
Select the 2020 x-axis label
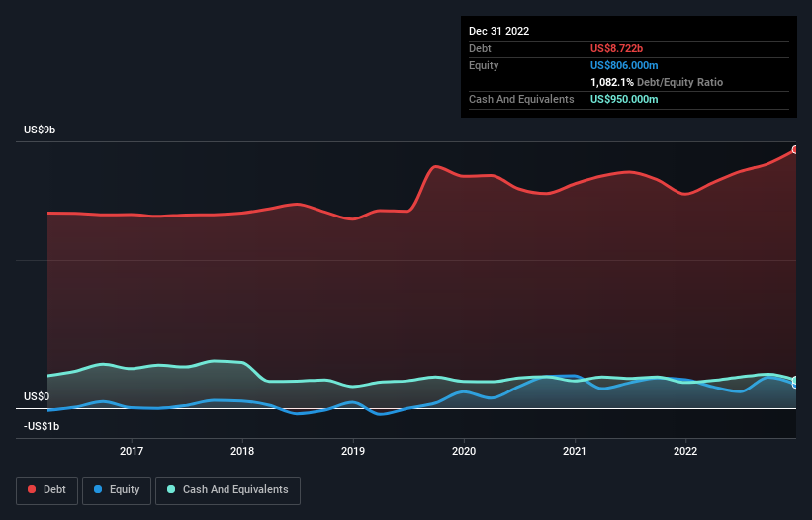(x=464, y=451)
